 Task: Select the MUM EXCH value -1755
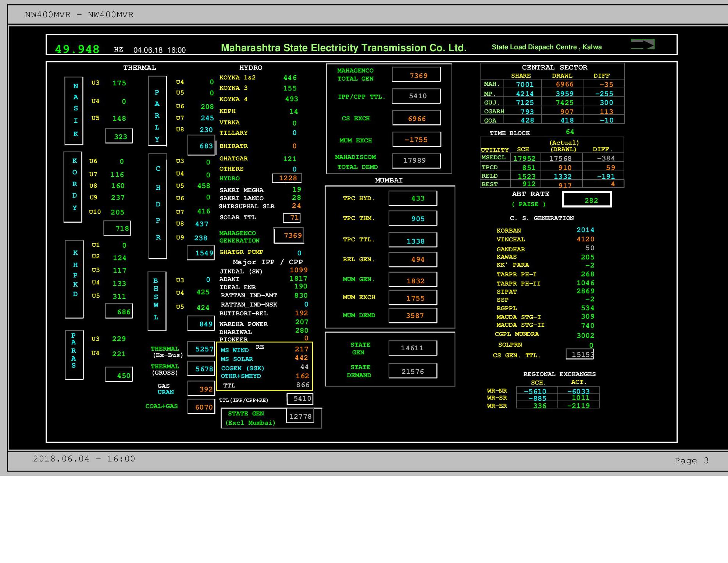(x=417, y=139)
